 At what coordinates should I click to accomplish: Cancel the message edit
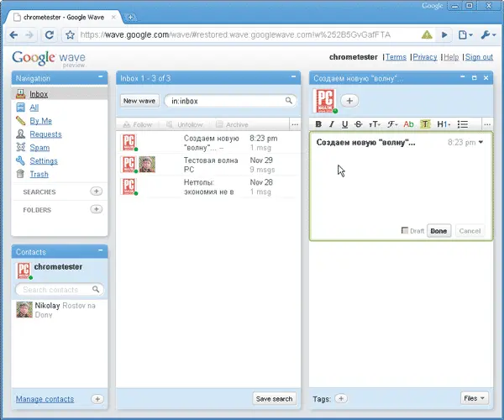coord(470,231)
